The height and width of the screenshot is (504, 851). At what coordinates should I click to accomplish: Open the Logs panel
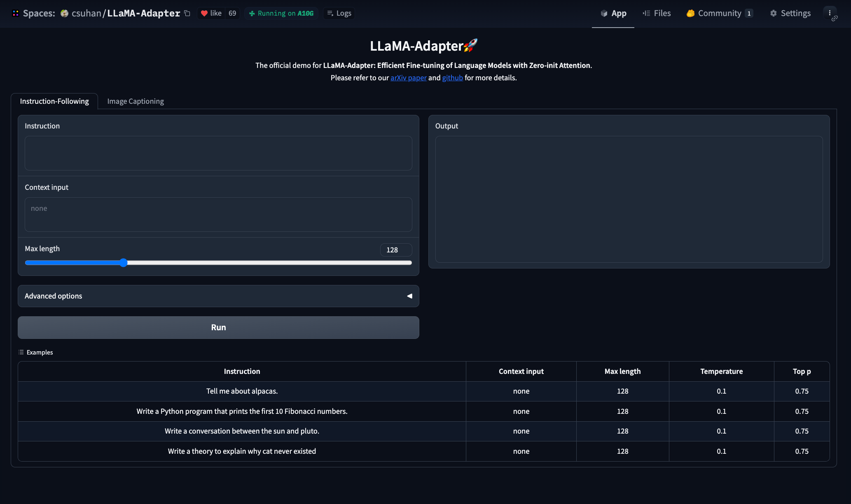point(339,13)
